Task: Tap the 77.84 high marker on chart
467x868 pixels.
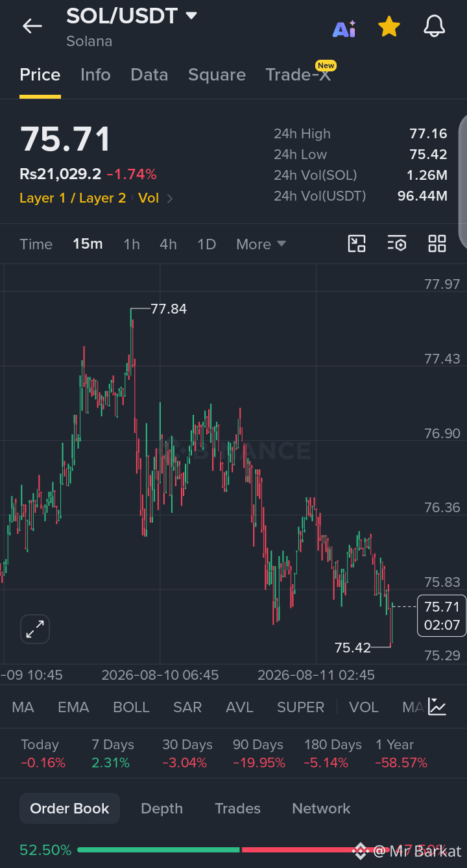Action: pos(169,309)
